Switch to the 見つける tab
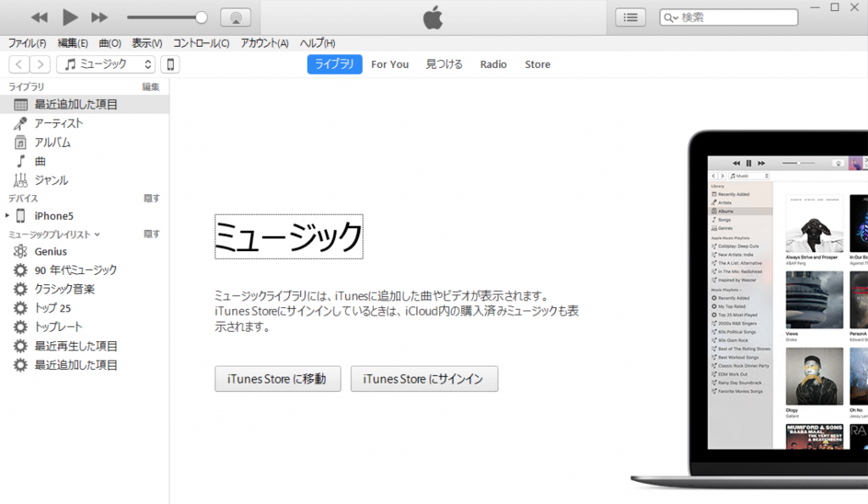Viewport: 868px width, 504px height. (444, 64)
